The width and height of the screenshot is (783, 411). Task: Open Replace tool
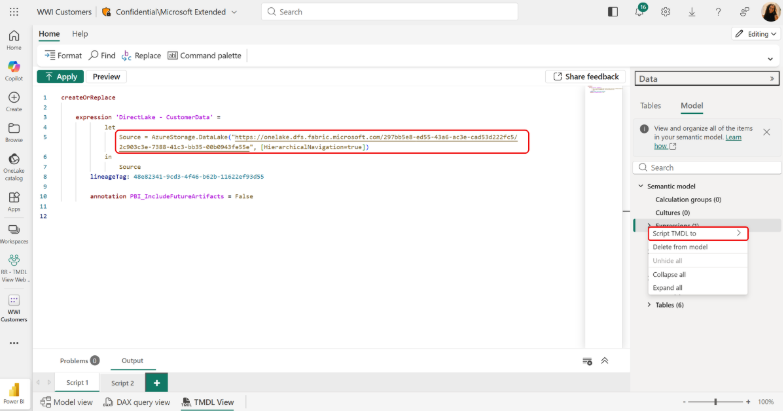coord(141,55)
